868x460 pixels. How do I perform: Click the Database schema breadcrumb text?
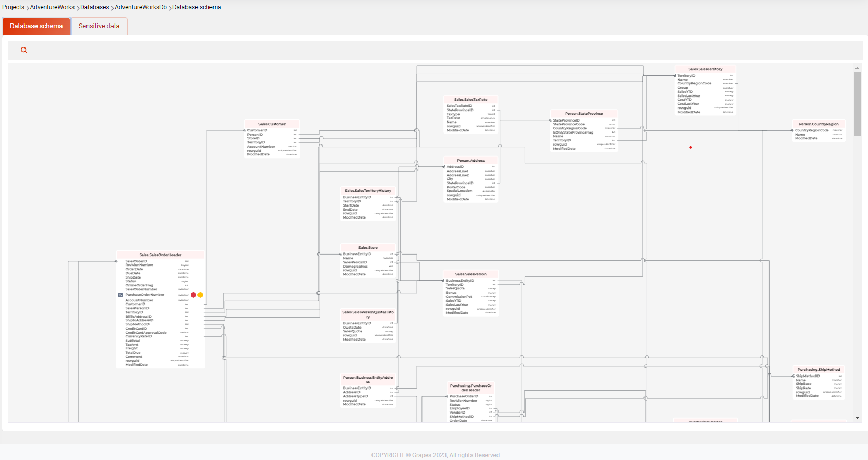[196, 7]
